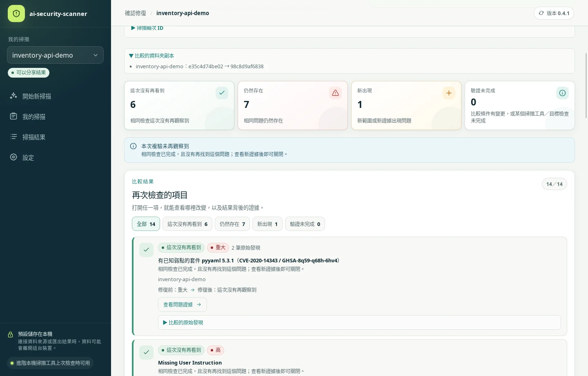Screen dimensions: 588x376
Task: Click the refresh icon in the version button
Action: [541, 13]
